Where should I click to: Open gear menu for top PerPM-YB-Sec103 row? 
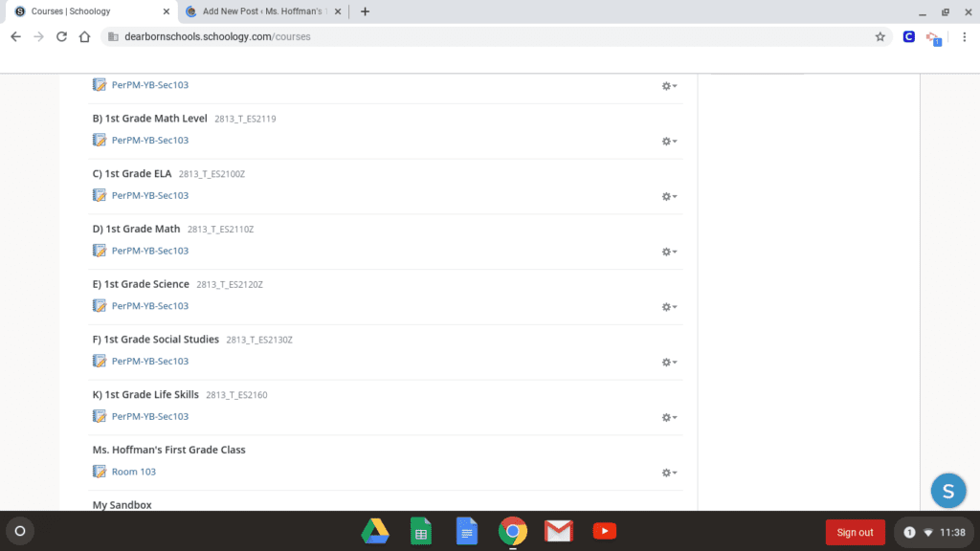(669, 86)
